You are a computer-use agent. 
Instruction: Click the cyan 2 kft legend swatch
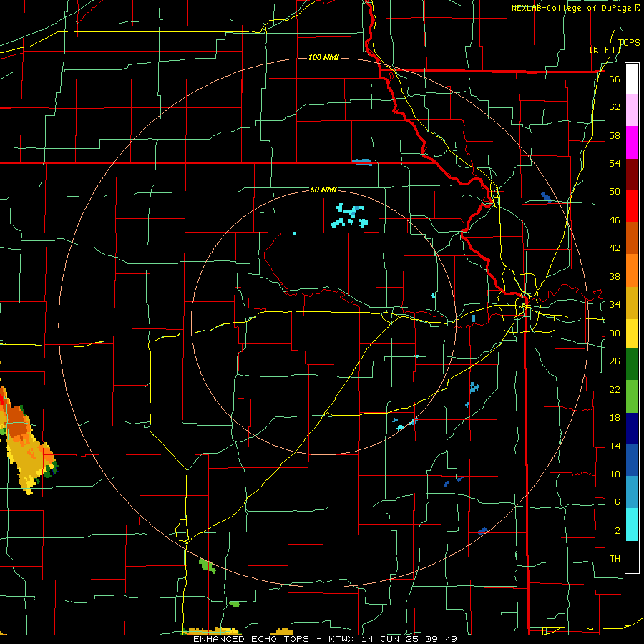point(632,525)
